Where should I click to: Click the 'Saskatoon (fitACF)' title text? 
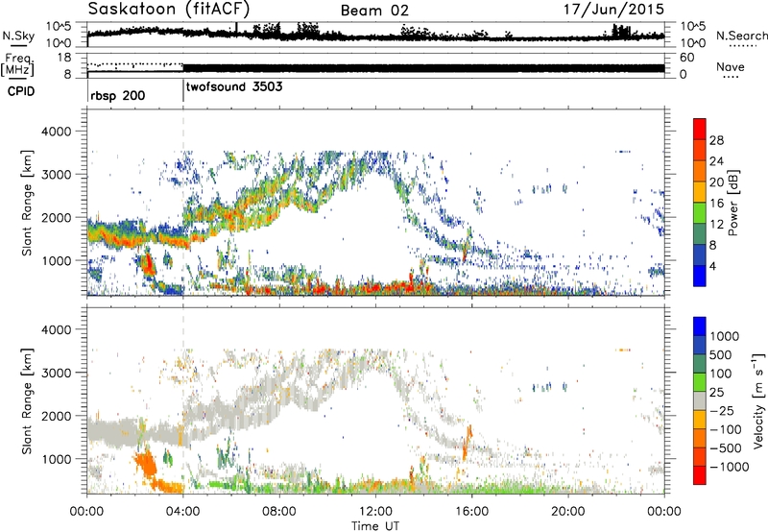pos(169,9)
